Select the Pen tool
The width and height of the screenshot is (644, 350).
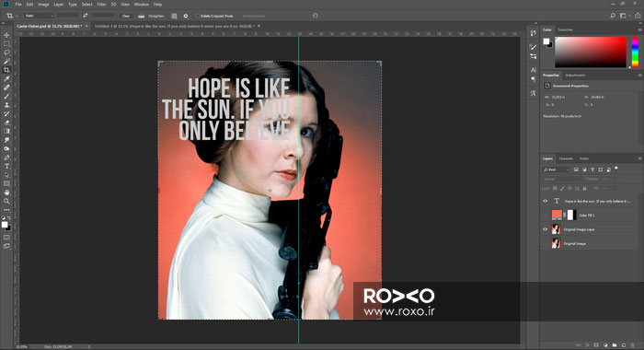click(6, 157)
